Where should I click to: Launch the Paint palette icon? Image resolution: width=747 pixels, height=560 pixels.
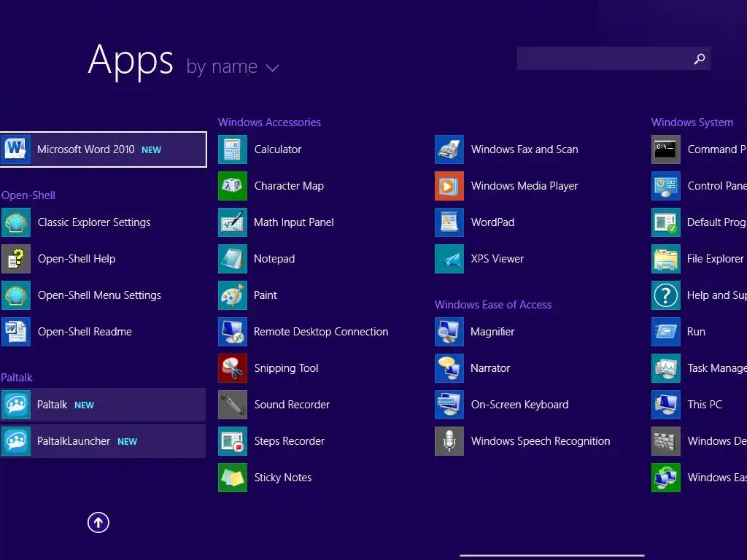click(x=233, y=295)
